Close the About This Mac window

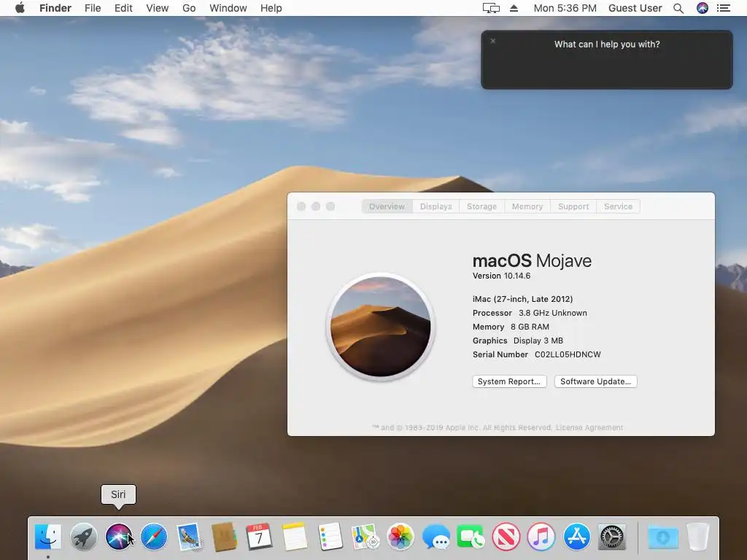point(301,206)
